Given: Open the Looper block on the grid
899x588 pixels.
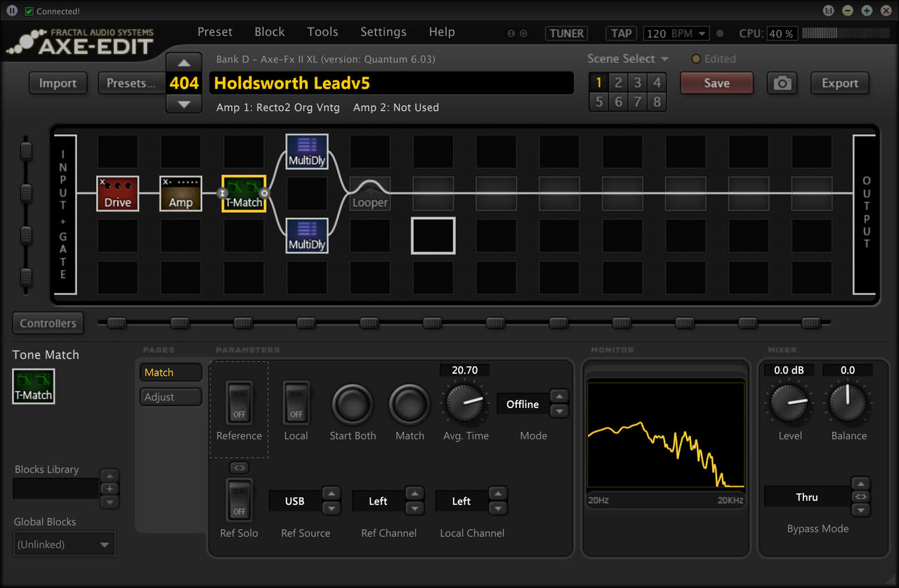Looking at the screenshot, I should pyautogui.click(x=369, y=193).
